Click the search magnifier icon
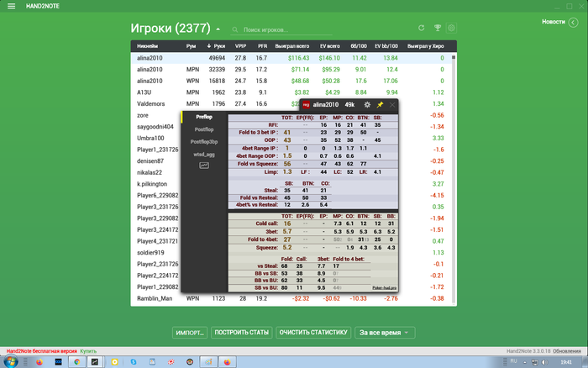The width and height of the screenshot is (588, 368). coord(235,29)
